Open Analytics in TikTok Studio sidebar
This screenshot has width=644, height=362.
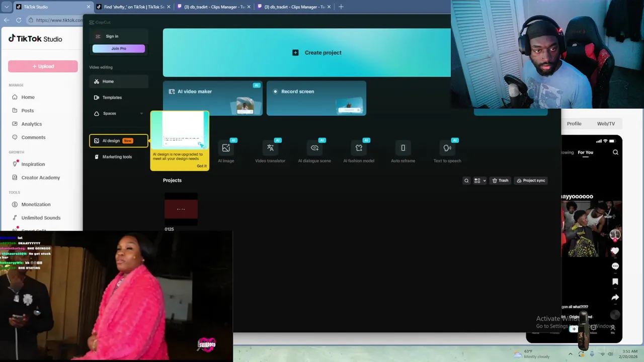31,124
